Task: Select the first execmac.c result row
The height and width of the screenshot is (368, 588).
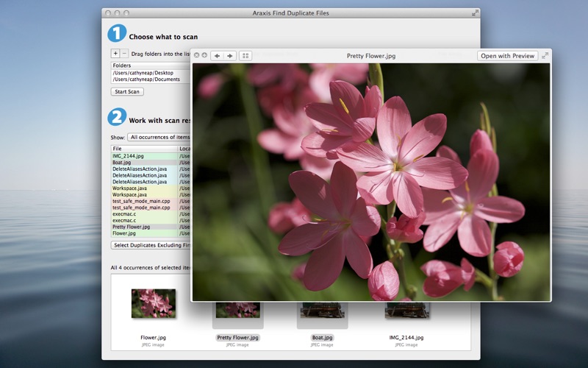Action: [151, 214]
